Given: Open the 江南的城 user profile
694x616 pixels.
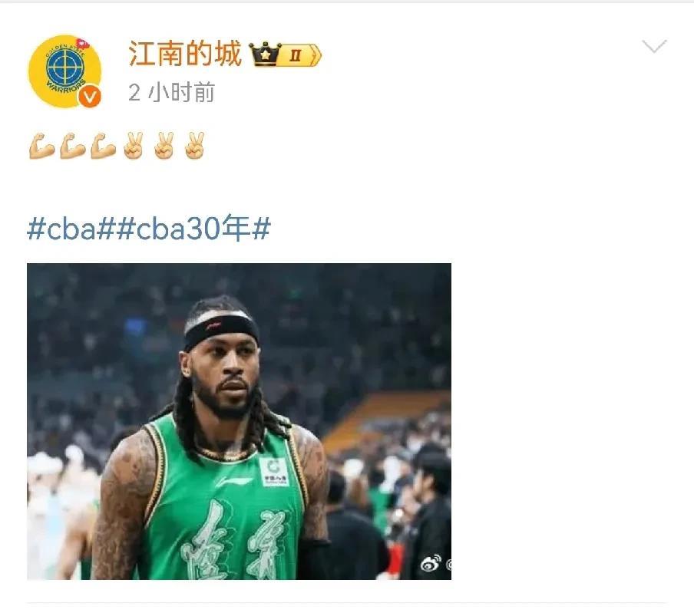Looking at the screenshot, I should coord(185,54).
